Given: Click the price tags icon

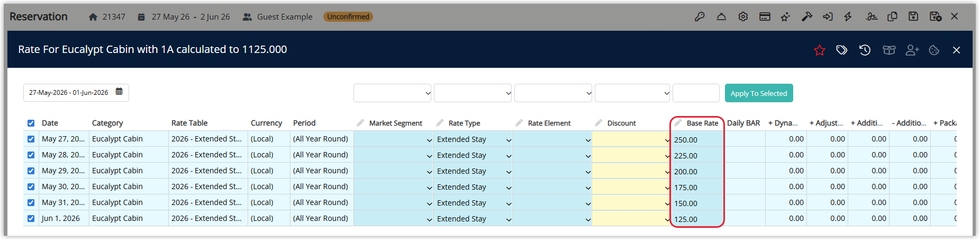Looking at the screenshot, I should [x=841, y=50].
